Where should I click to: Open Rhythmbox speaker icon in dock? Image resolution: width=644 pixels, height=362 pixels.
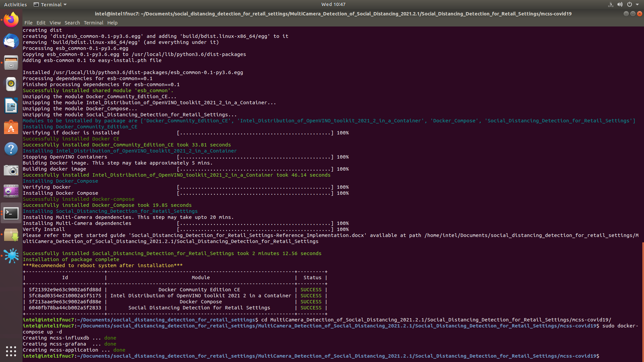pyautogui.click(x=11, y=84)
